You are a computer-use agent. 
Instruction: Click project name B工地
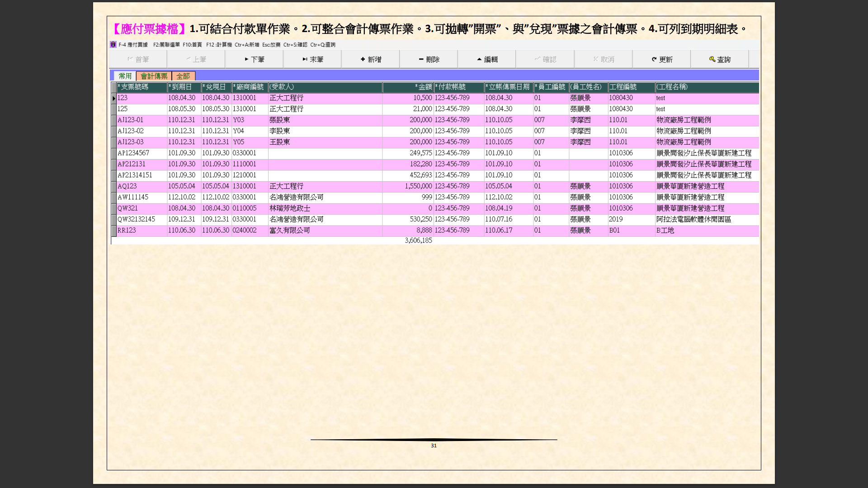pyautogui.click(x=707, y=230)
